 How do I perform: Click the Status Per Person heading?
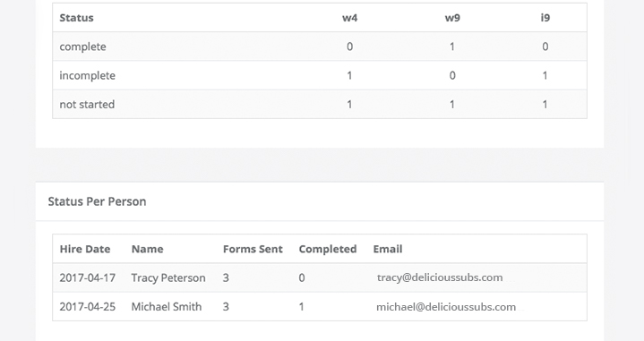[x=97, y=201]
